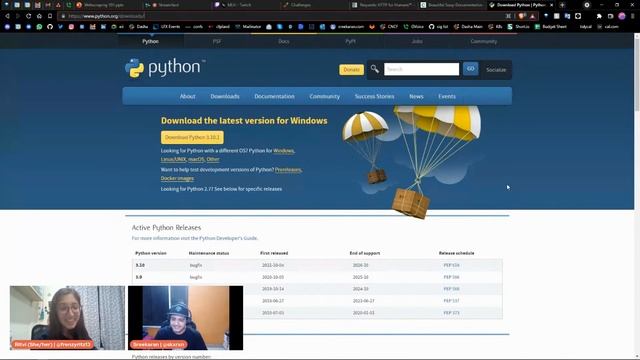This screenshot has width=640, height=360.
Task: Follow the Linux/UNIX link
Action: [x=173, y=159]
